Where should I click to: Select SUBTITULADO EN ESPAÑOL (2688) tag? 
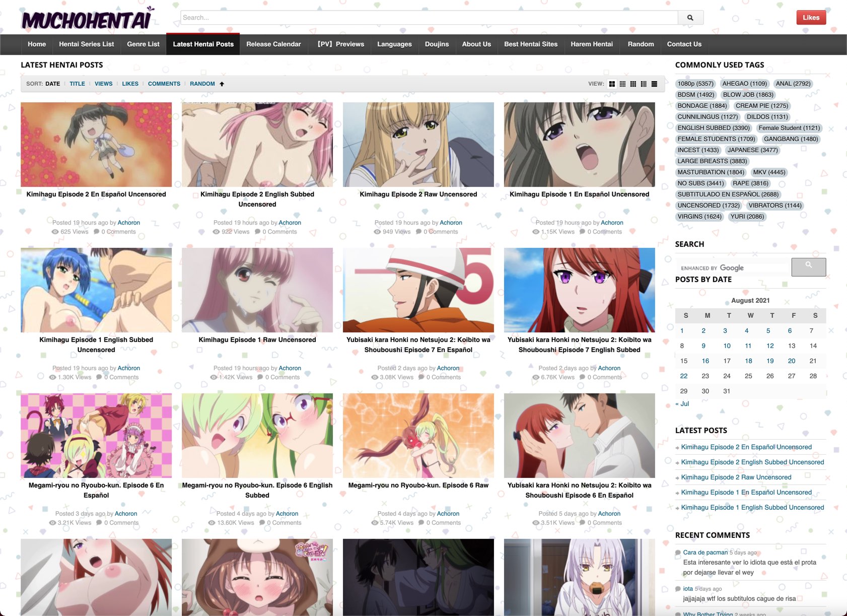point(728,194)
